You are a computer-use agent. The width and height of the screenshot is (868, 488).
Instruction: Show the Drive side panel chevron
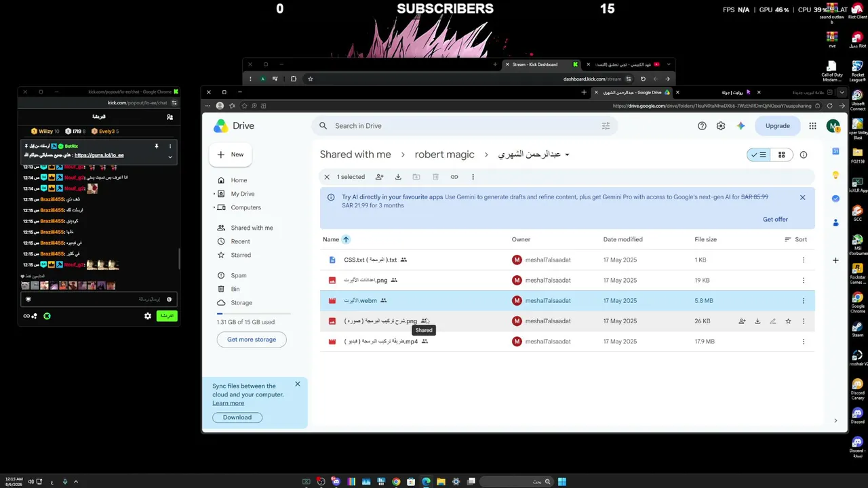tap(835, 421)
